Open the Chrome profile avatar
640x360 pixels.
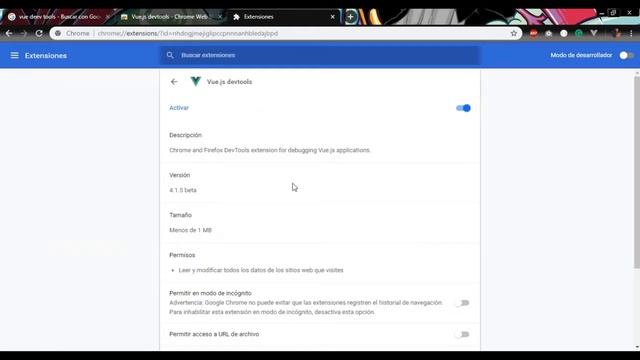tap(617, 33)
